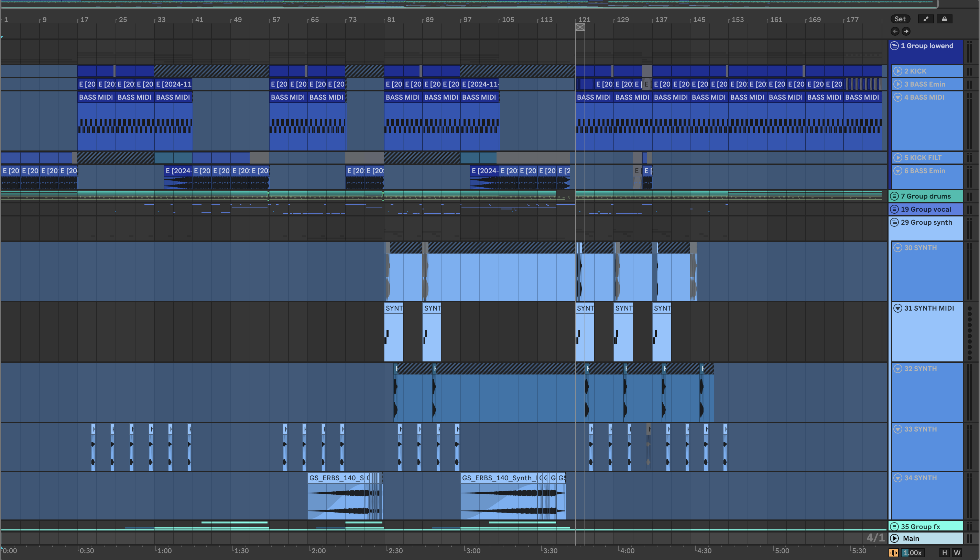Unfold the 7 Group drums track

click(894, 196)
